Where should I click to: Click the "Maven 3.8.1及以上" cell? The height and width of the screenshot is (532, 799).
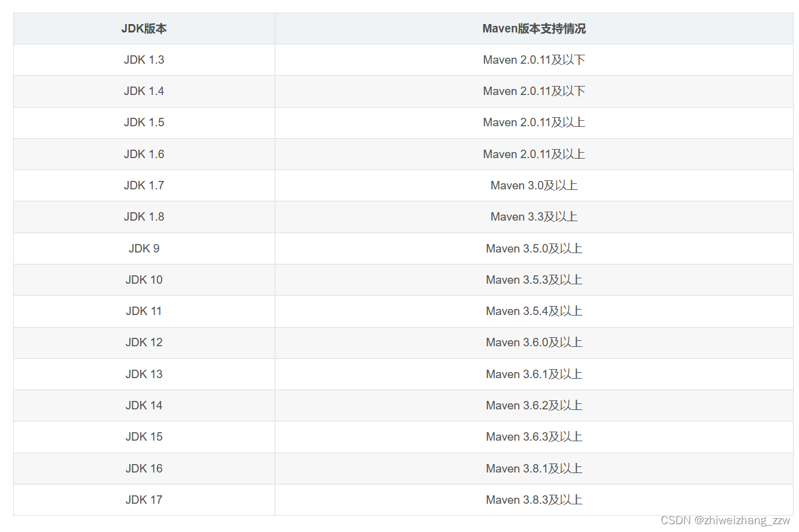click(x=534, y=469)
